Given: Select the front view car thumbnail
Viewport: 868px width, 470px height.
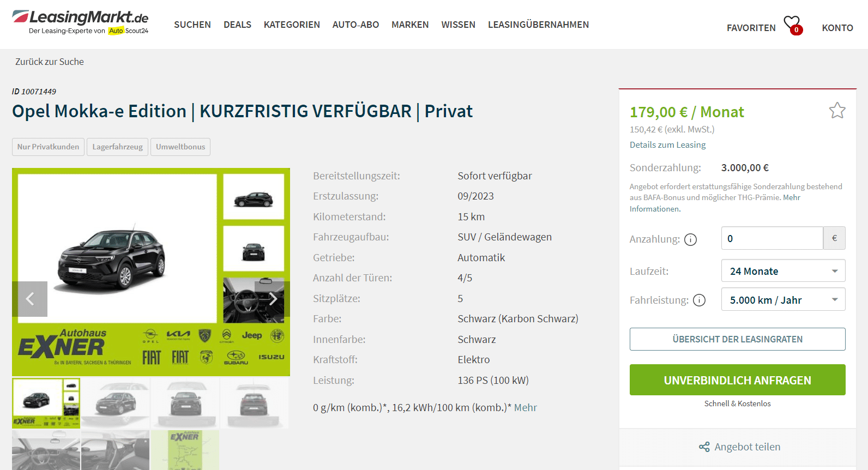Looking at the screenshot, I should [x=185, y=403].
